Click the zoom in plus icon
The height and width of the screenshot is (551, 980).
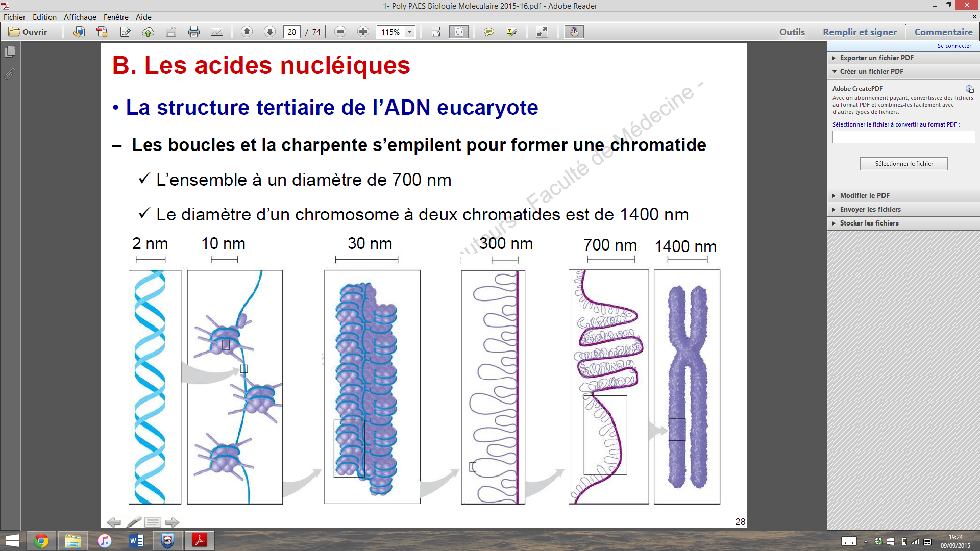[363, 32]
